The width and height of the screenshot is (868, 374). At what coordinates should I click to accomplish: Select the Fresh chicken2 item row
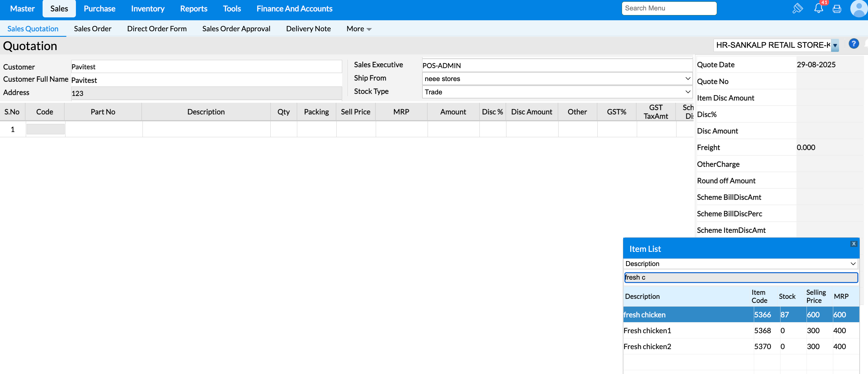coord(688,346)
